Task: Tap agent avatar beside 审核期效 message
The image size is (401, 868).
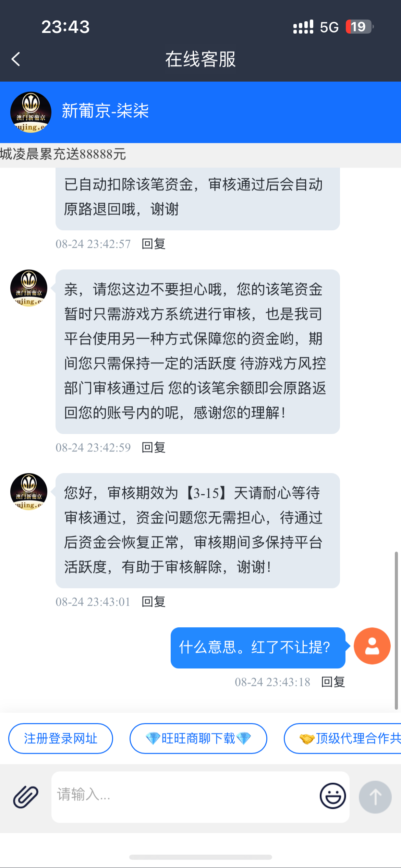Action: point(29,492)
